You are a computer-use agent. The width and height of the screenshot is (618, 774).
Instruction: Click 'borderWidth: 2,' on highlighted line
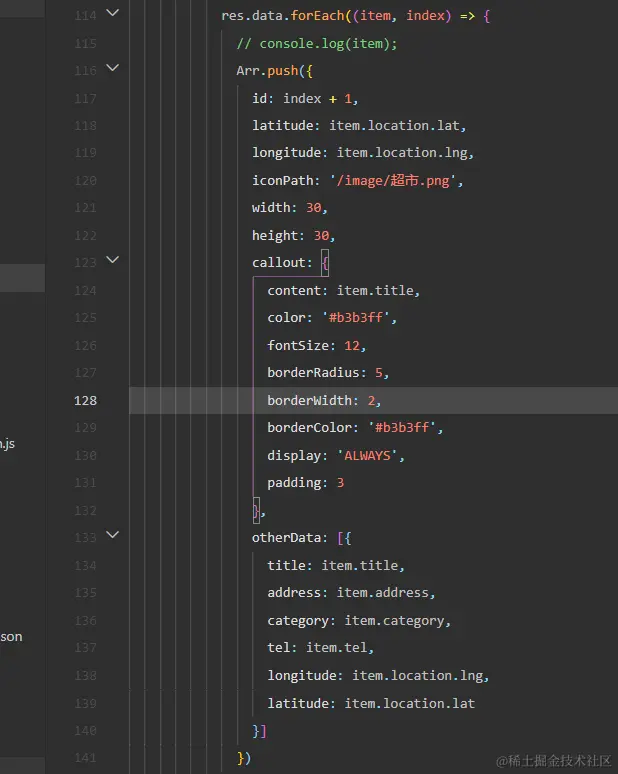[324, 400]
